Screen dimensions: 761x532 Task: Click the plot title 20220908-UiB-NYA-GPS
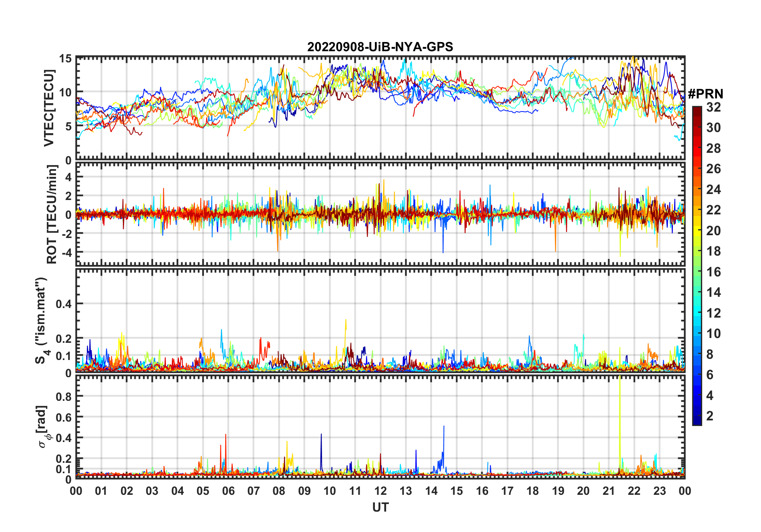(x=380, y=47)
